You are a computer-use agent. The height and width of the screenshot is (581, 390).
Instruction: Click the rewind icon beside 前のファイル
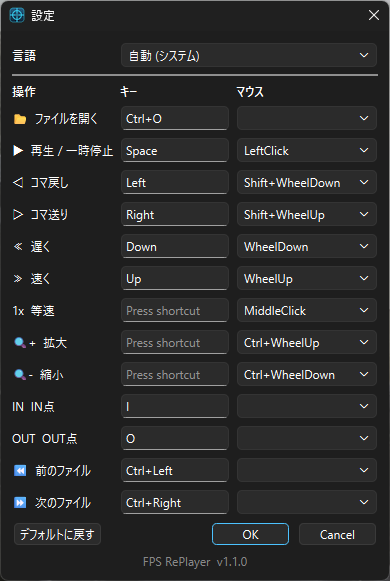pyautogui.click(x=20, y=471)
